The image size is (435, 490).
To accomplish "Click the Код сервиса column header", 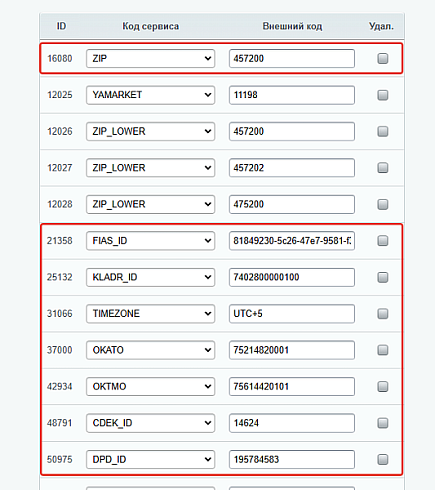I will click(150, 26).
